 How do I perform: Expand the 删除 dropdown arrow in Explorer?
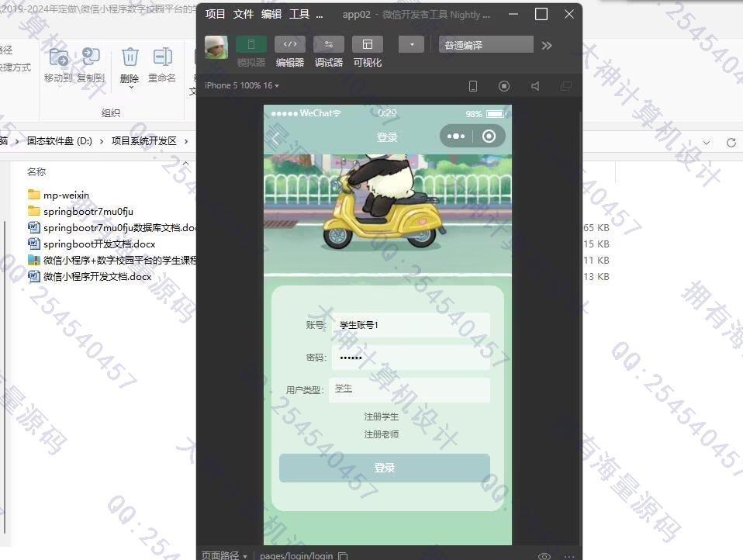point(131,88)
